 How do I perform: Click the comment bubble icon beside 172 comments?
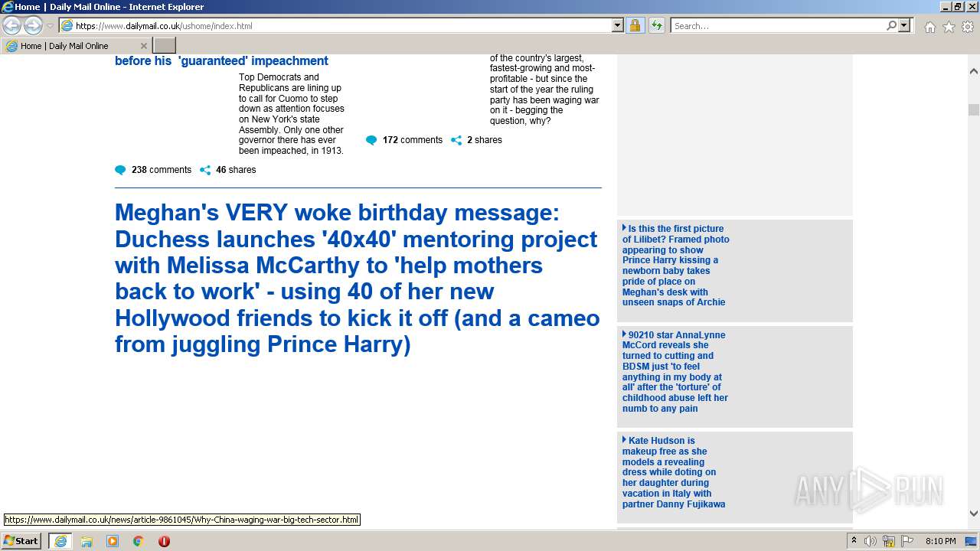371,140
